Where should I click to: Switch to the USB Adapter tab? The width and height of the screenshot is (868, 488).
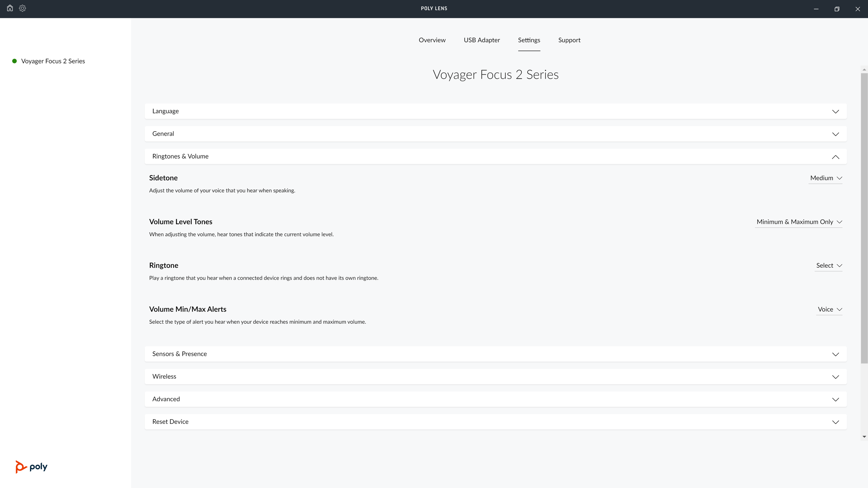[x=481, y=40]
